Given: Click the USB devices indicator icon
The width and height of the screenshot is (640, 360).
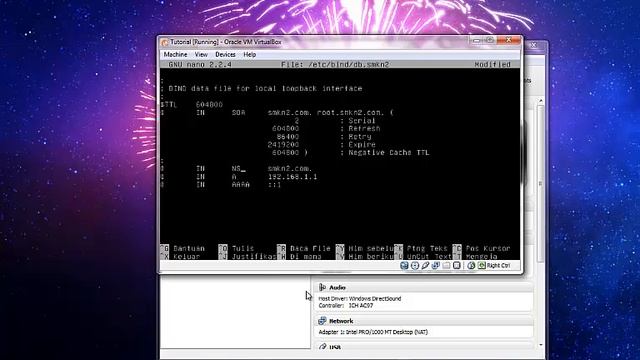Looking at the screenshot, I should 425,265.
